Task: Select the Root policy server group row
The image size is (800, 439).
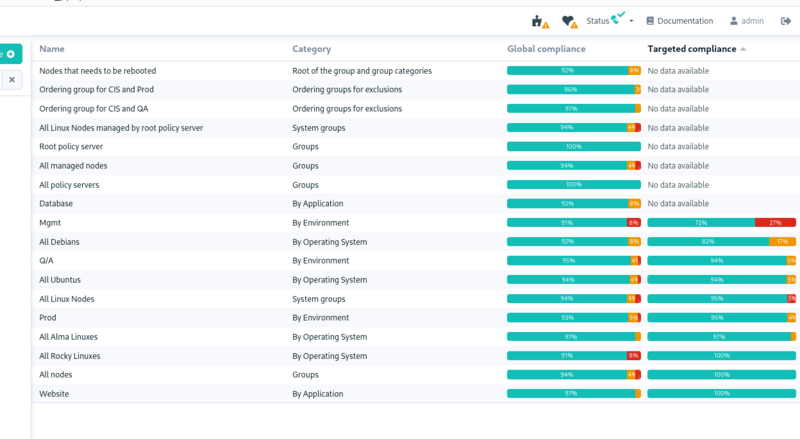Action: [x=415, y=147]
